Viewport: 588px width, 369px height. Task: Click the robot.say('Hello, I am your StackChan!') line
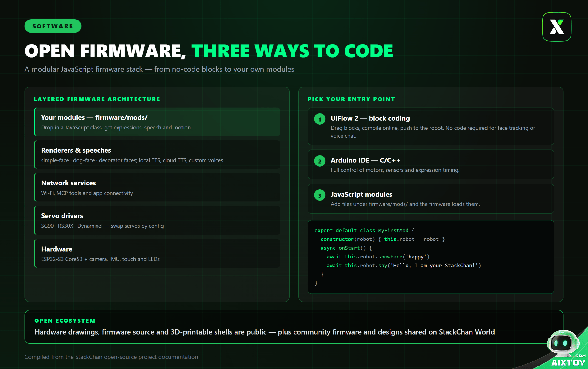(x=404, y=265)
